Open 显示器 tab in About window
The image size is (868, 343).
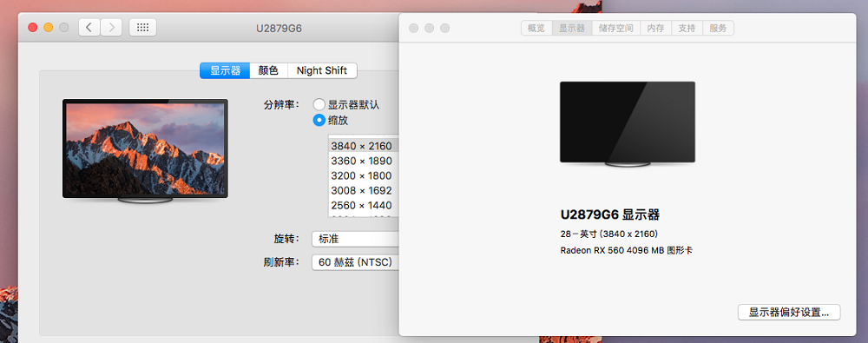pos(572,29)
